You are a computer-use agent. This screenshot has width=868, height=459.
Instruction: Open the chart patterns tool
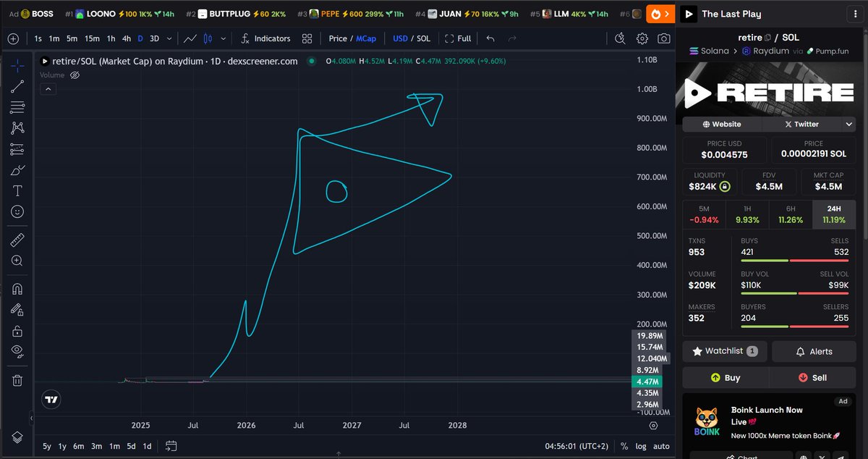(x=17, y=128)
